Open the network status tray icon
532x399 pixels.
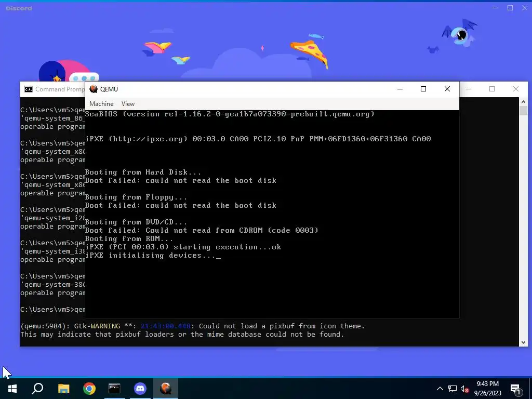[453, 389]
